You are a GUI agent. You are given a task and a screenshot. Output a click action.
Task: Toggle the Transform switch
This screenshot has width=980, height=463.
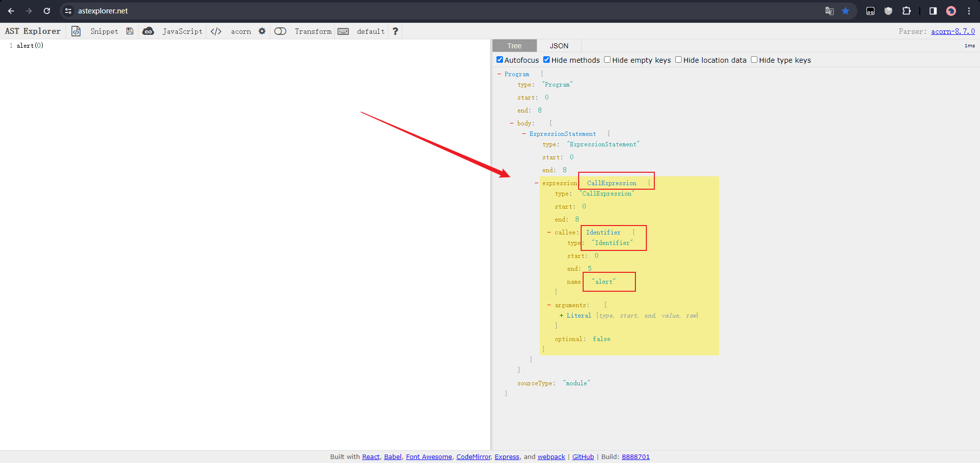click(280, 31)
